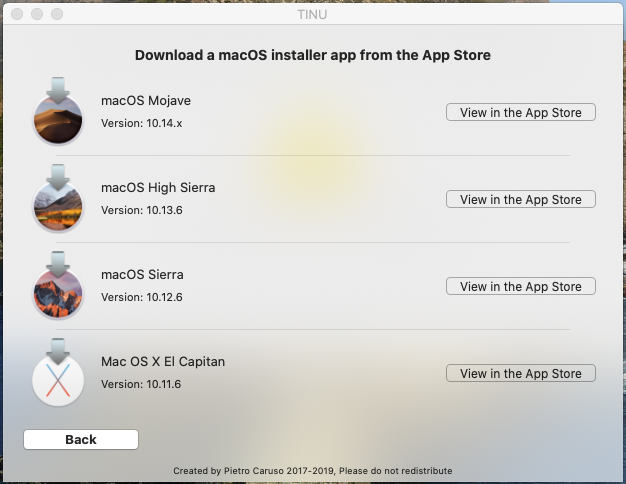The width and height of the screenshot is (626, 484).
Task: Zoom the TINU window
Action: pyautogui.click(x=57, y=14)
